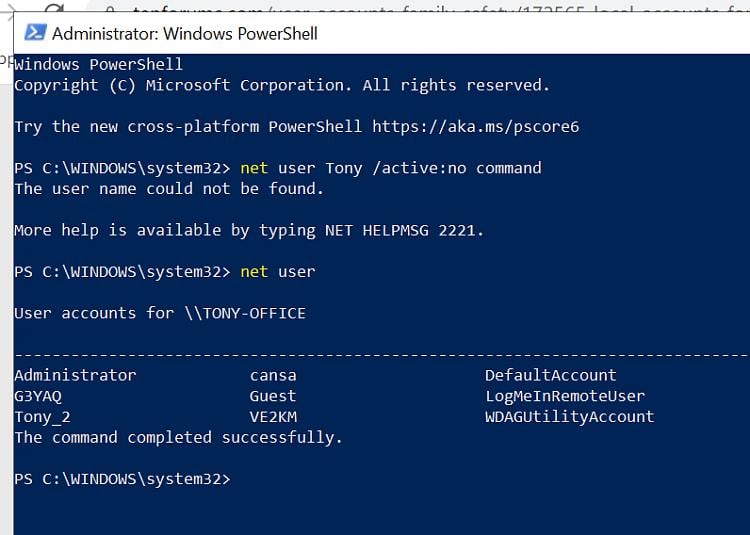
Task: Click the Guest account entry
Action: 273,396
